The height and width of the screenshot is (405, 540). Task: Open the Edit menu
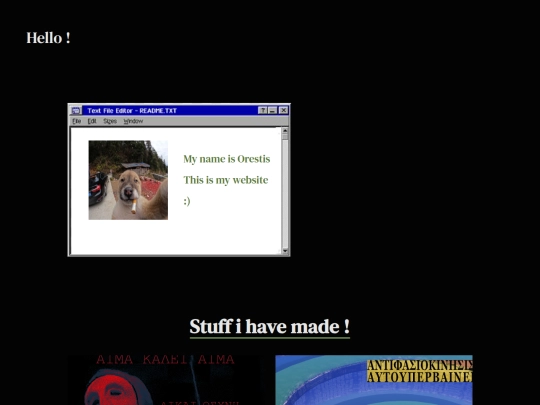pos(92,121)
